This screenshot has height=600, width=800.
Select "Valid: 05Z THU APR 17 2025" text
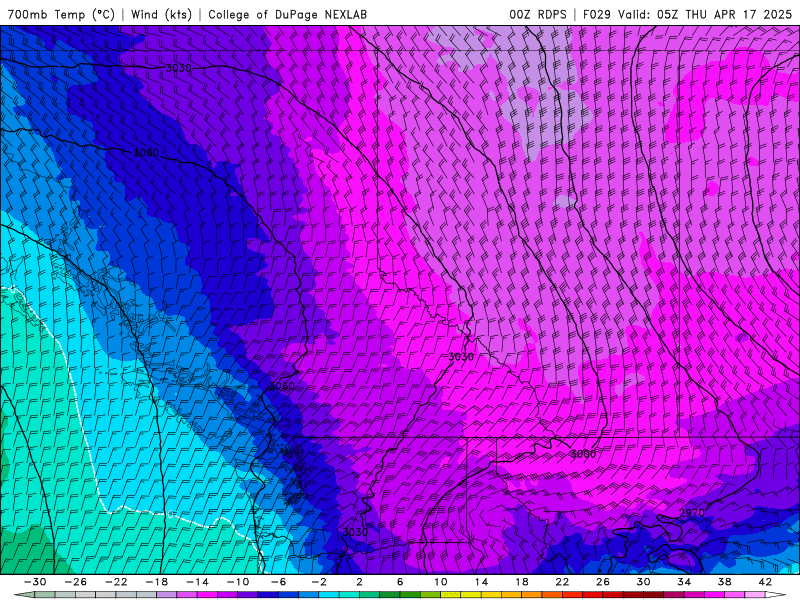(x=705, y=14)
